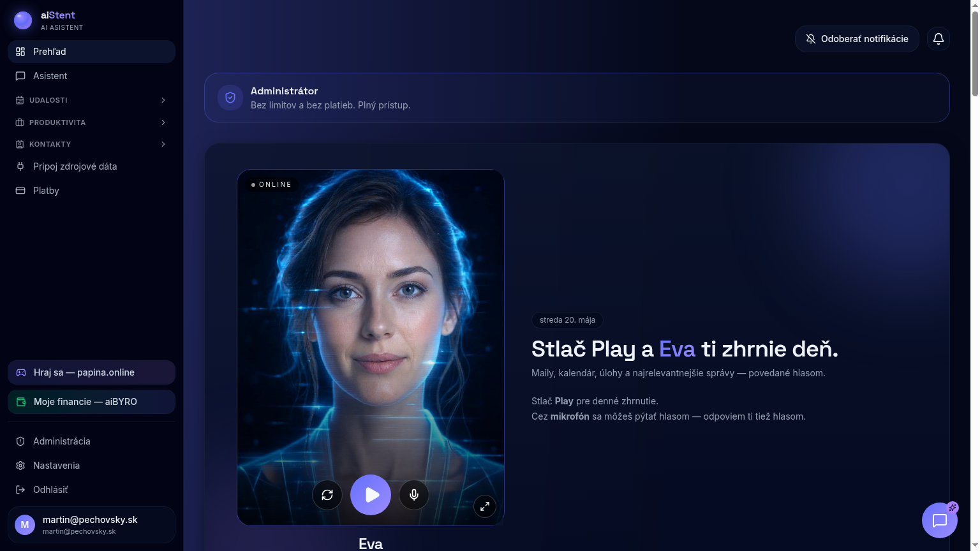The width and height of the screenshot is (980, 551).
Task: Click the Platby credit card icon
Action: [x=20, y=191]
